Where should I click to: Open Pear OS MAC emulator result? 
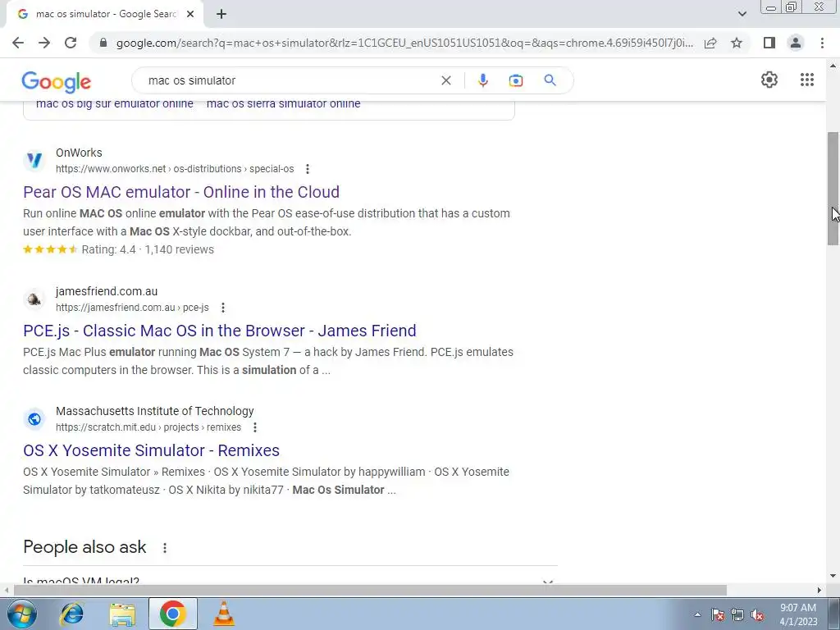pyautogui.click(x=181, y=192)
